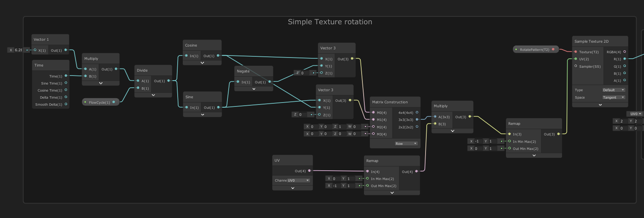644x218 pixels.
Task: Collapse the first Multiply node chevron
Action: pyautogui.click(x=101, y=83)
